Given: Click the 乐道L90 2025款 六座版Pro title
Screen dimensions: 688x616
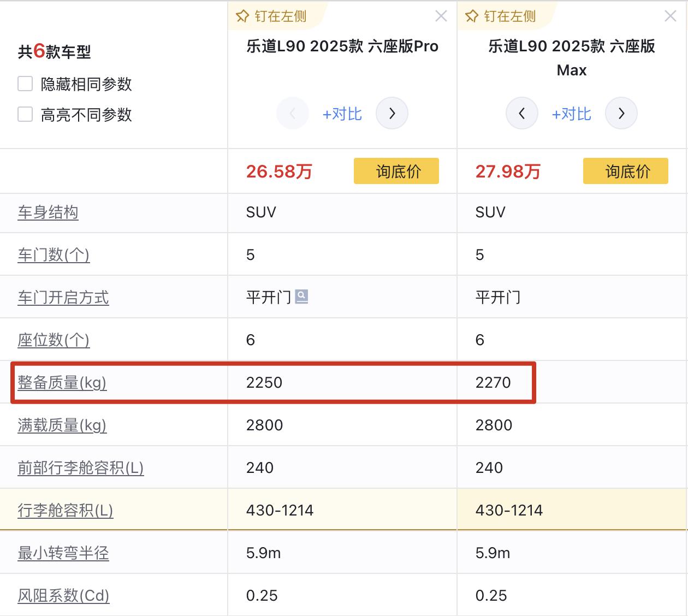Looking at the screenshot, I should click(342, 46).
